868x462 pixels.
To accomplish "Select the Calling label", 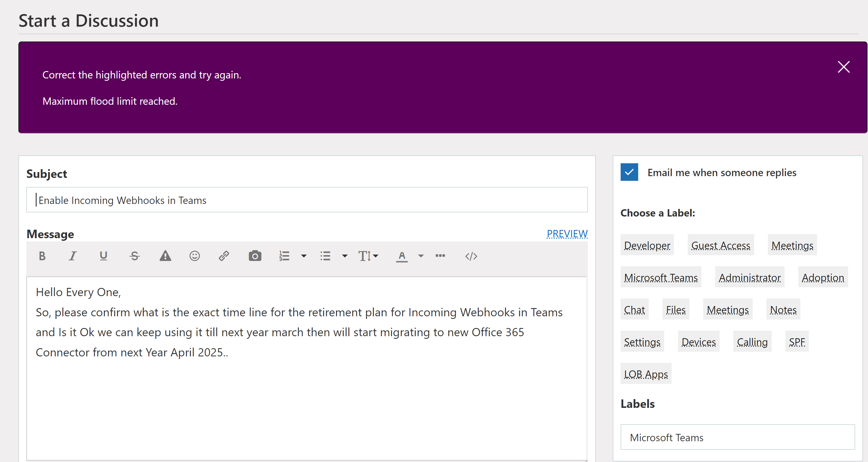I will (752, 341).
